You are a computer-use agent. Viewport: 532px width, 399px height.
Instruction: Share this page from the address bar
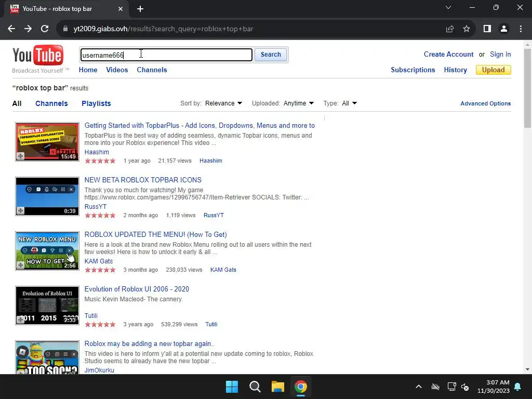coord(450,29)
